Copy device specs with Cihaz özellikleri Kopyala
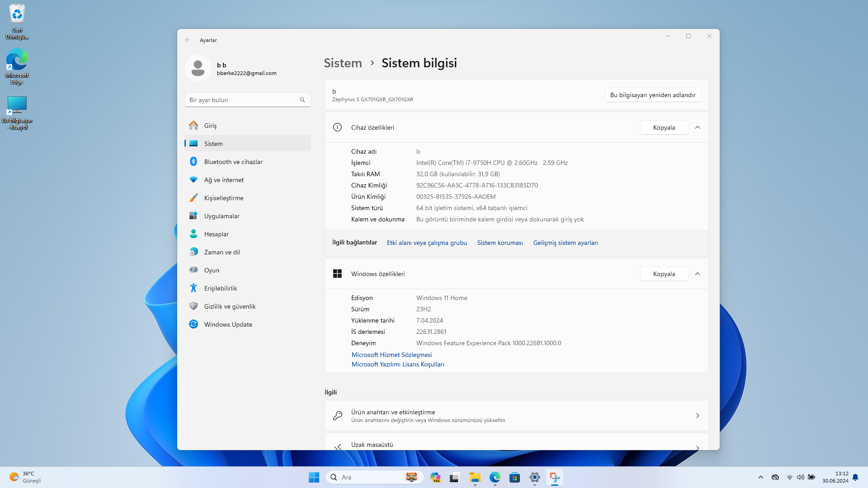 pos(664,127)
